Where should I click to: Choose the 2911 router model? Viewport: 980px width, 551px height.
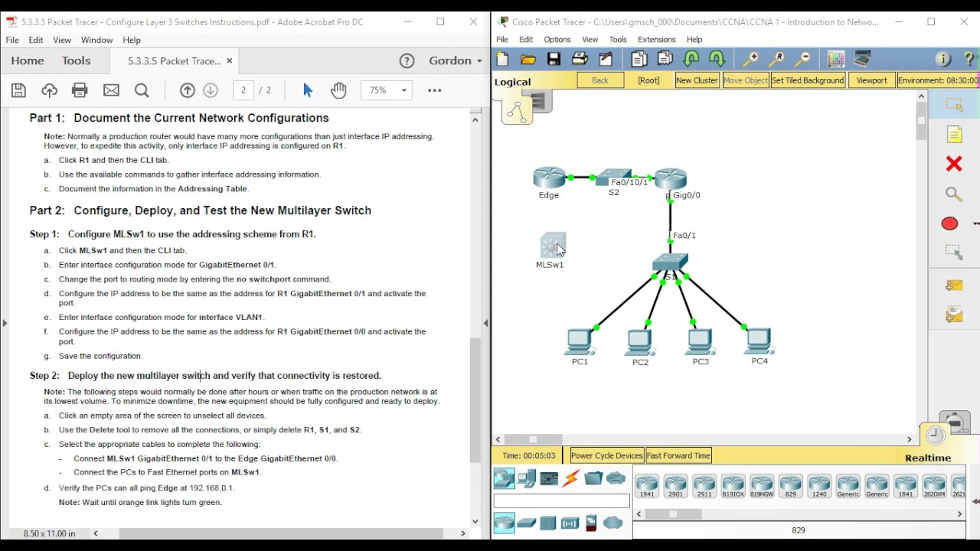[x=704, y=486]
